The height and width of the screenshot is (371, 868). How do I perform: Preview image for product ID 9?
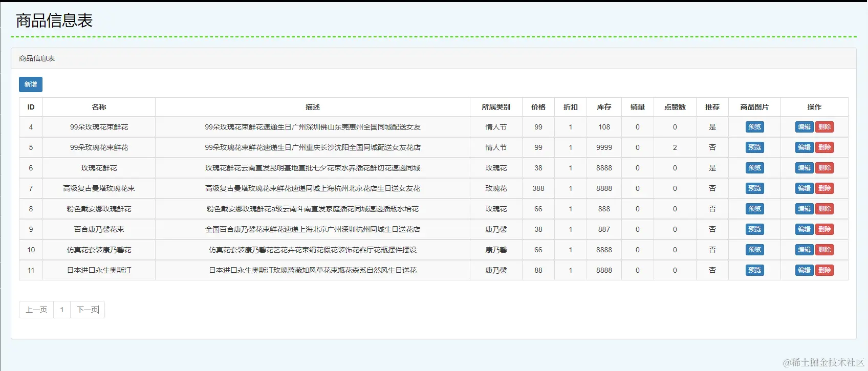(754, 229)
